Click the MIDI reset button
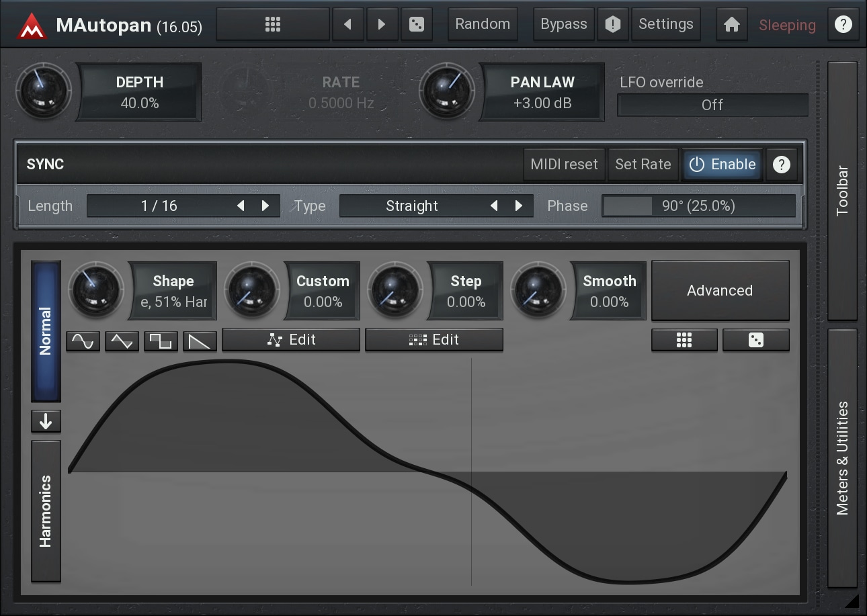The width and height of the screenshot is (867, 616). click(565, 165)
